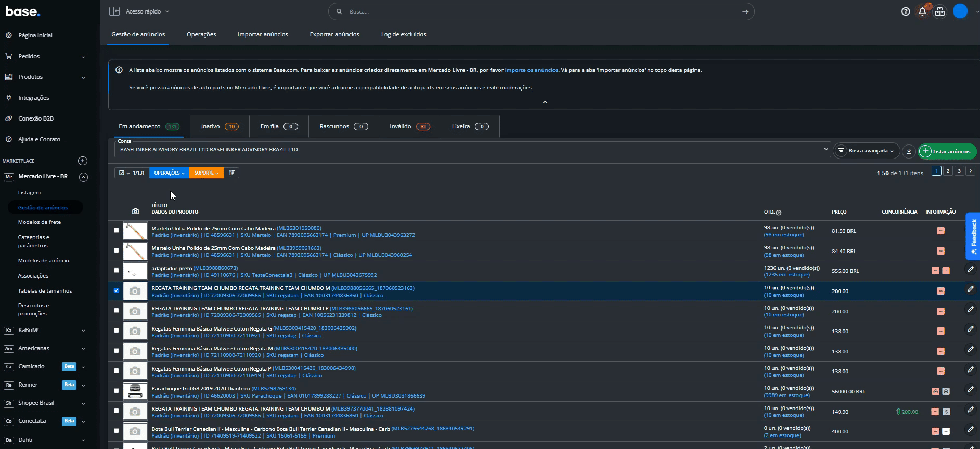This screenshot has width=980, height=449.
Task: Click the QTD. help question icon
Action: coord(779,213)
